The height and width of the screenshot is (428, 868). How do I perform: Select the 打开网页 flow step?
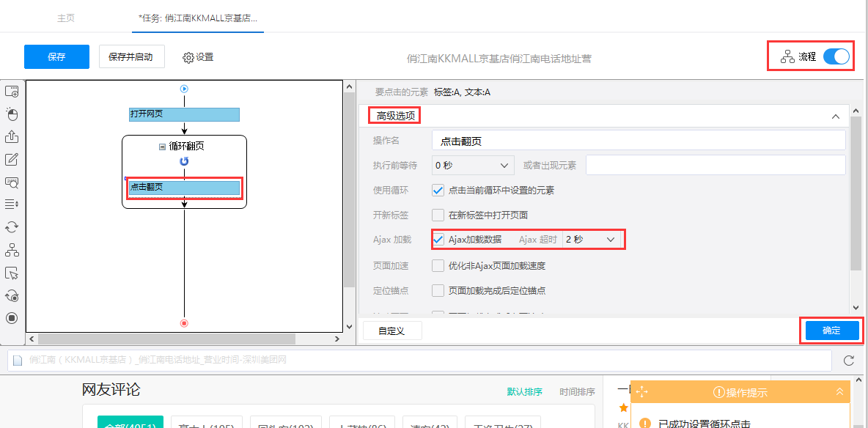pyautogui.click(x=184, y=114)
